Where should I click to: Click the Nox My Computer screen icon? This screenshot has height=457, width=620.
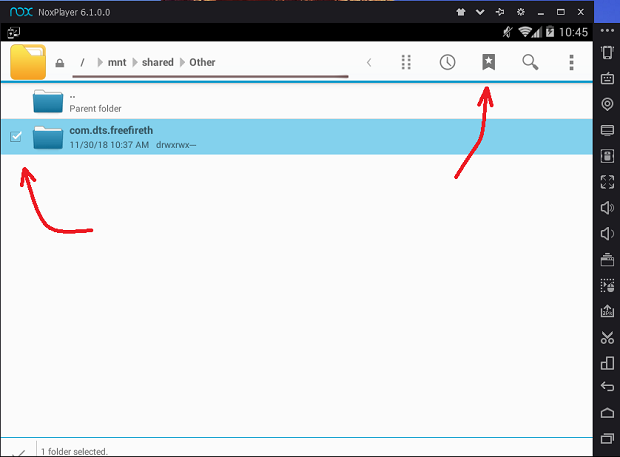click(607, 130)
